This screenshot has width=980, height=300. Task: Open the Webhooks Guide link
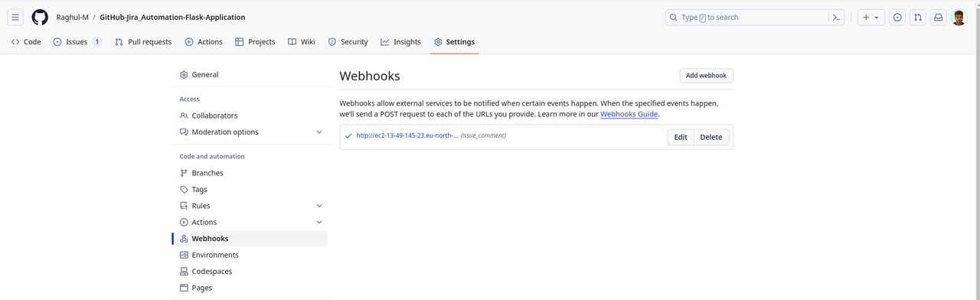click(629, 114)
